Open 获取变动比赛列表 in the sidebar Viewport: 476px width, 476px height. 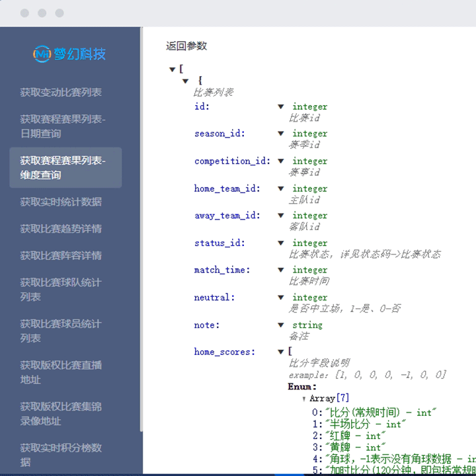[x=61, y=93]
